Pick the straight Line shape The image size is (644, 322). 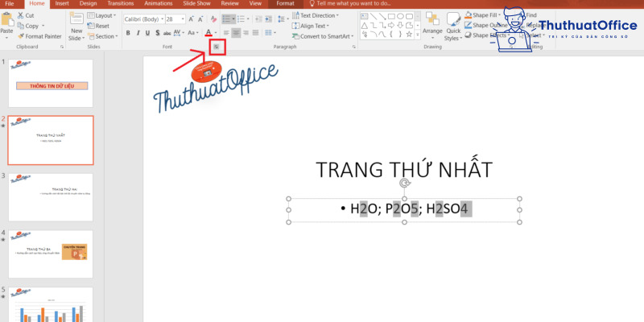(374, 16)
